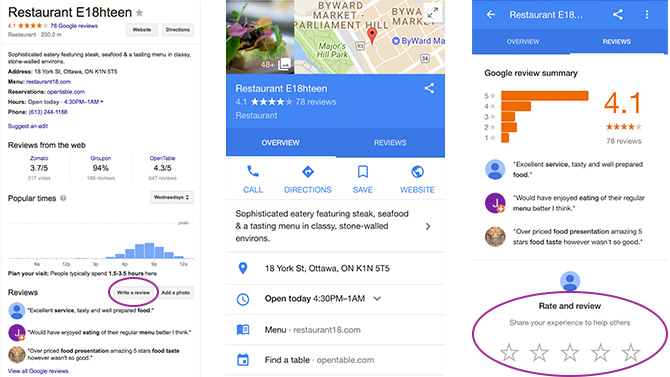Viewport: 670px width, 377px height.
Task: Click the star icon beside Restaurant E18hteen title
Action: click(x=139, y=13)
